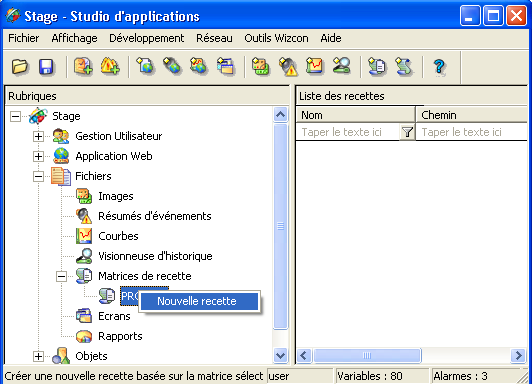Open the Développement menu
The image size is (532, 384).
point(147,38)
